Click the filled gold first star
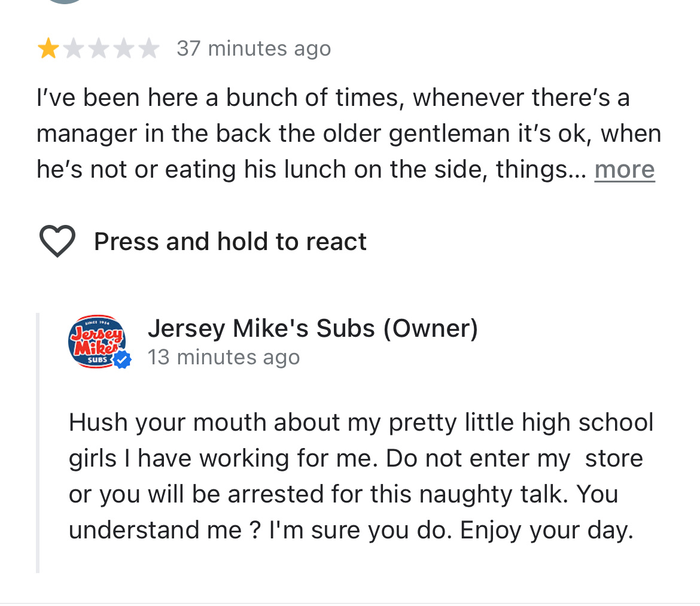 click(48, 48)
